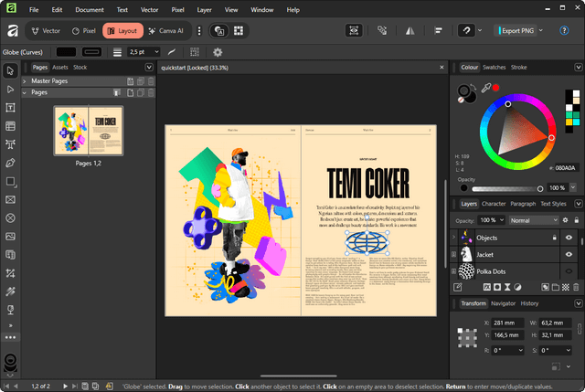The height and width of the screenshot is (392, 585).
Task: Add a mask layer
Action: click(x=497, y=287)
